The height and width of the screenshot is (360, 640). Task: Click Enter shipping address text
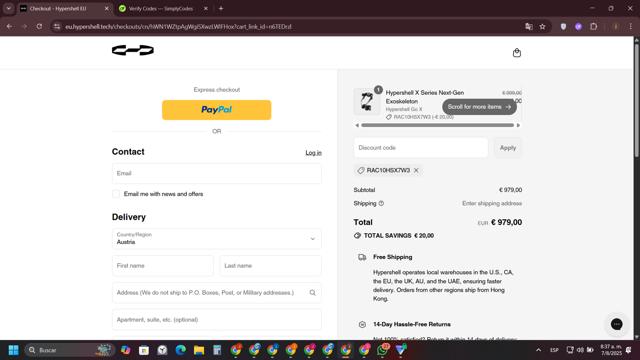pyautogui.click(x=492, y=203)
